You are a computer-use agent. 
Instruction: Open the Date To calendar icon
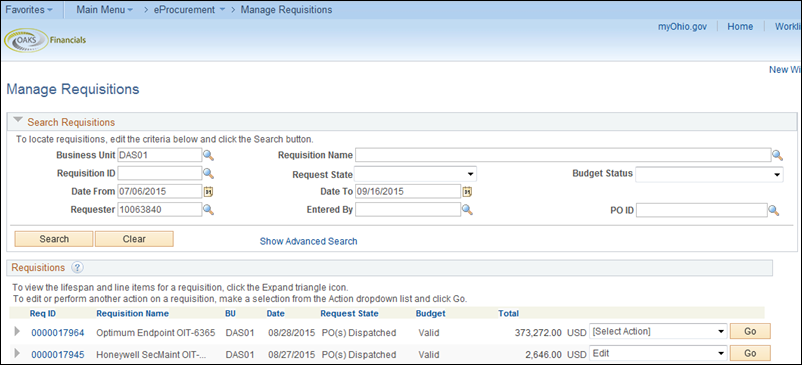(x=467, y=192)
